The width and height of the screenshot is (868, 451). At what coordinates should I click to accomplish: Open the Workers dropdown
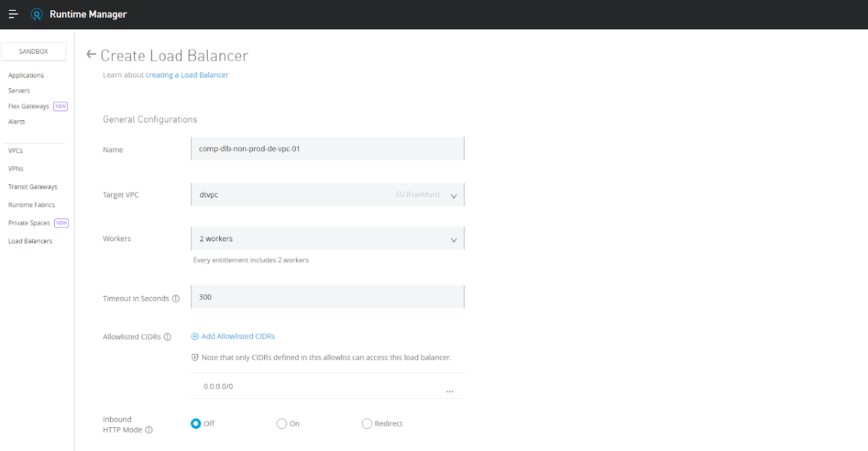(x=328, y=239)
